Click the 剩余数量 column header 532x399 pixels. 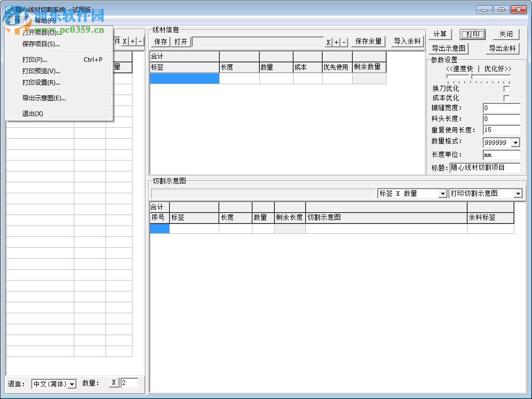pyautogui.click(x=369, y=67)
